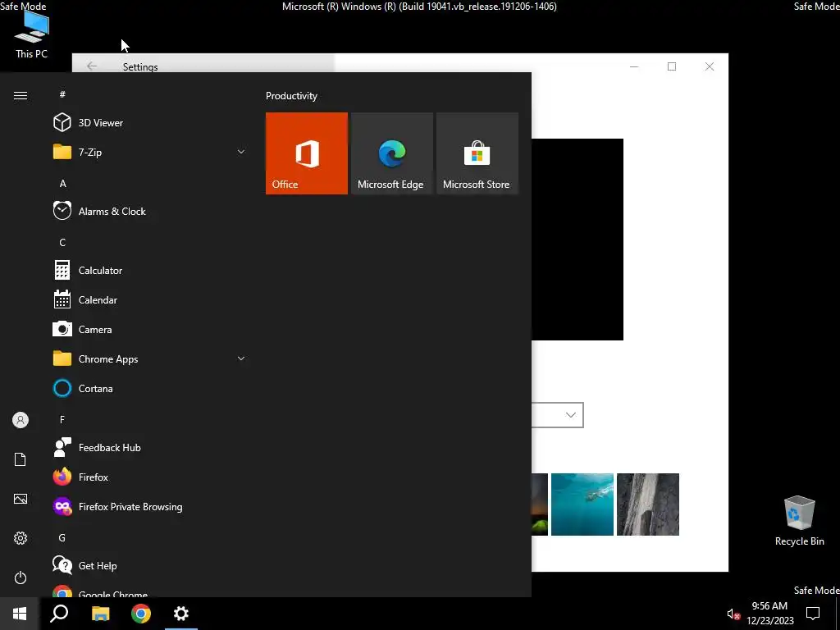The width and height of the screenshot is (840, 630).
Task: Click the # section header
Action: point(62,94)
